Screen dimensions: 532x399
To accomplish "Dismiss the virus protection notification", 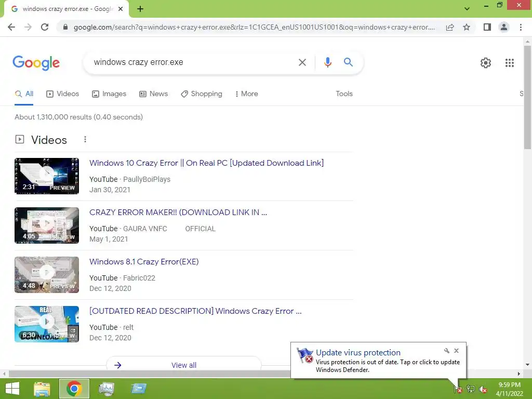I will [456, 351].
